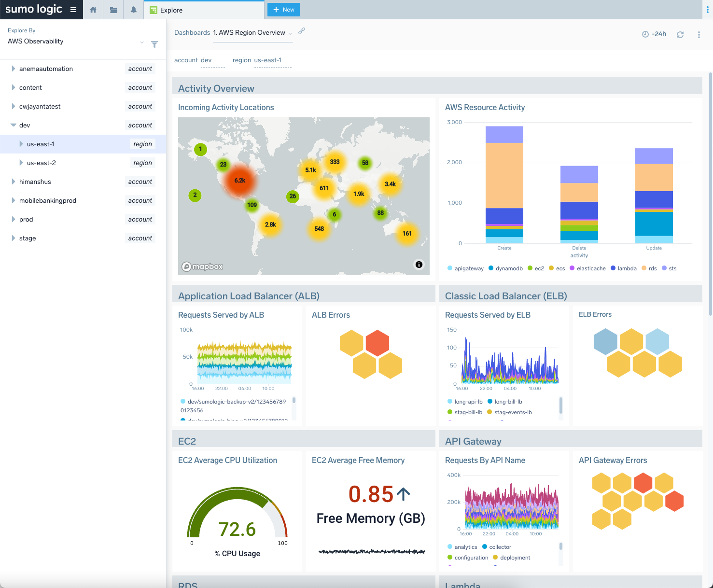
Task: Click the CPU usage gauge
Action: pos(237,513)
